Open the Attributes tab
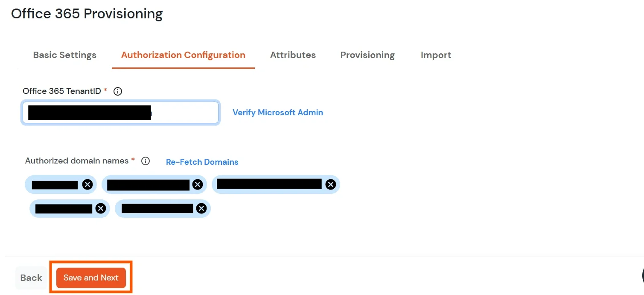The width and height of the screenshot is (644, 295). [x=293, y=55]
